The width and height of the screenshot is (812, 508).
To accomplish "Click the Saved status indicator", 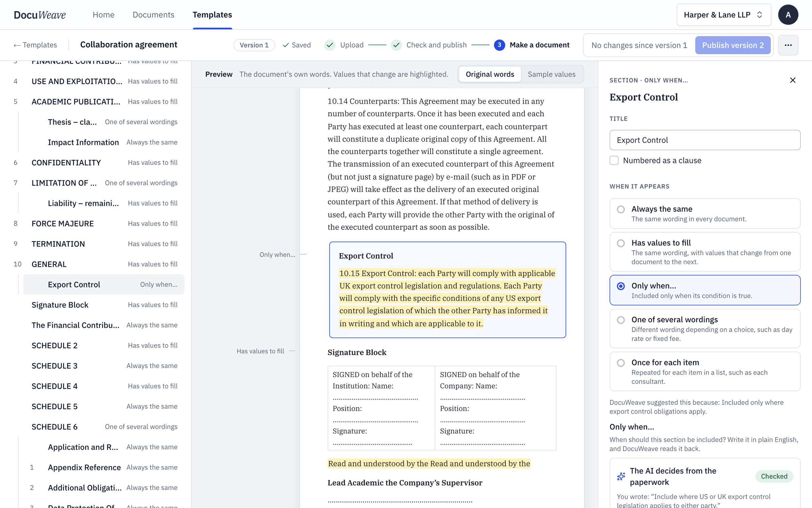I will pos(297,45).
